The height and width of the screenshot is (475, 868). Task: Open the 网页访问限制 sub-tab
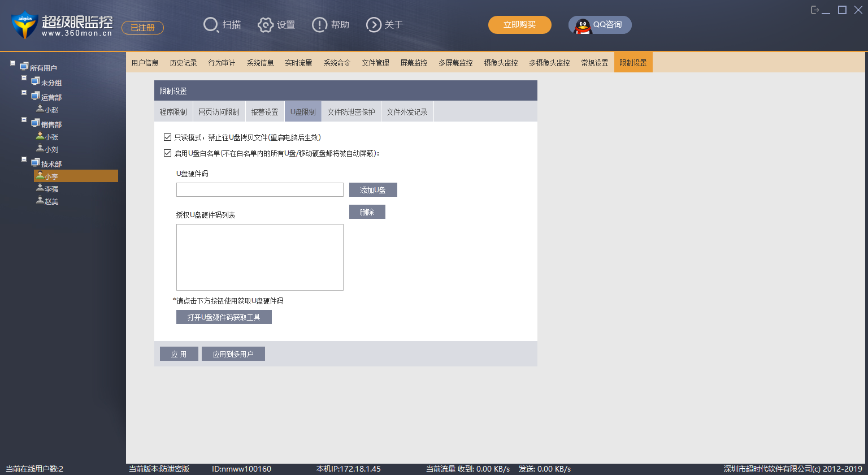[219, 112]
